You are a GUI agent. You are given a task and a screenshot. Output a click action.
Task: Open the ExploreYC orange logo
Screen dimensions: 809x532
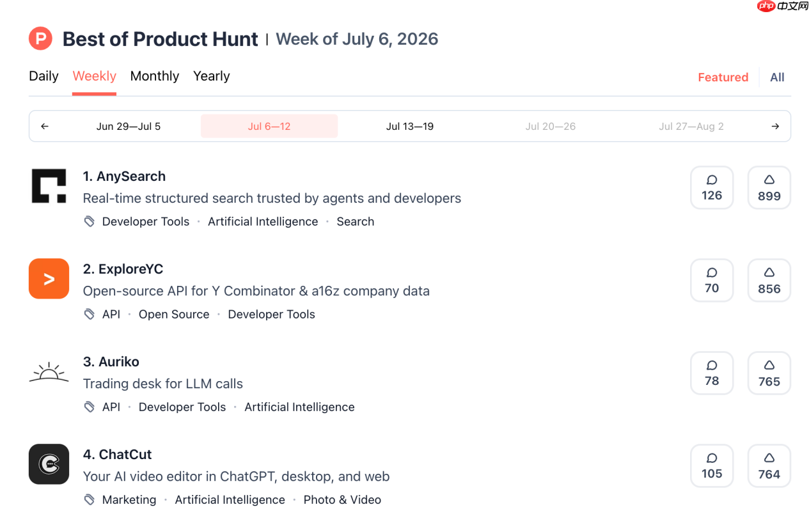pos(49,279)
